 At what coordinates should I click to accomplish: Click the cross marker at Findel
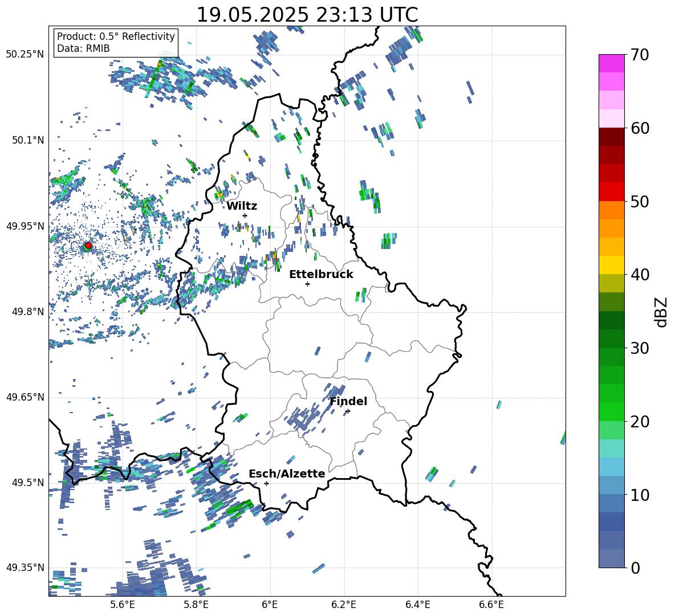[348, 411]
